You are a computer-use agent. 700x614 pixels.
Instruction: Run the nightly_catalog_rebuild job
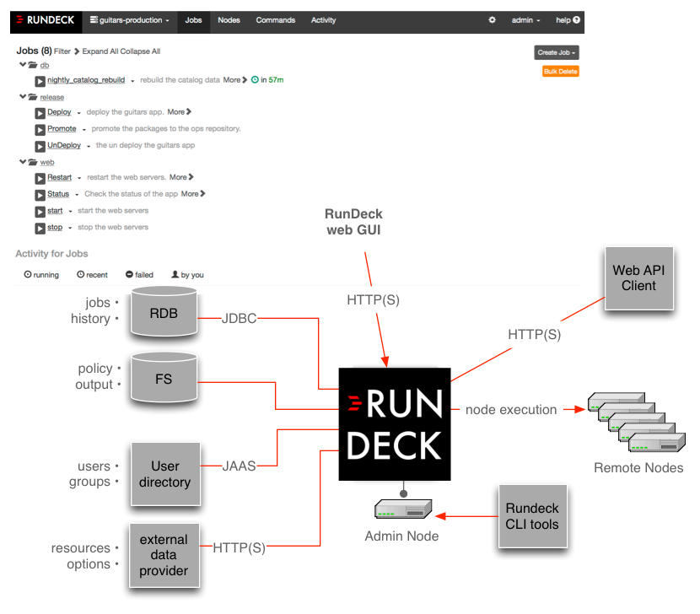39,81
